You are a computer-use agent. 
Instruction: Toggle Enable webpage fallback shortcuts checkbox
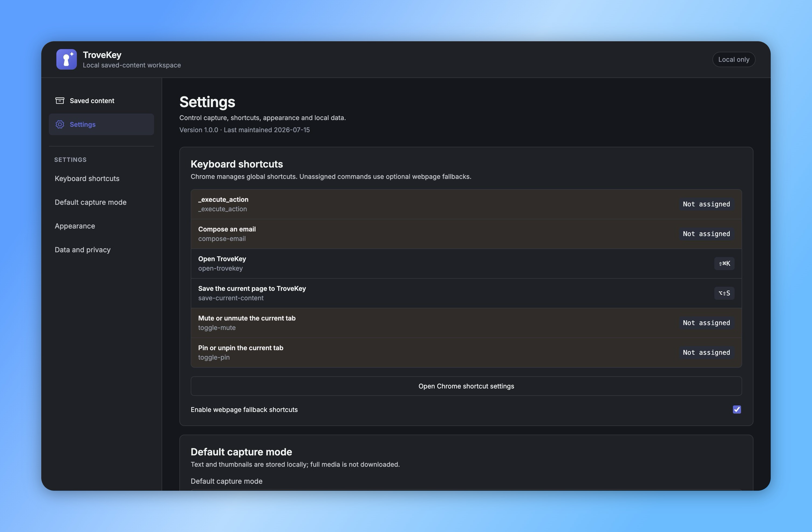pyautogui.click(x=736, y=410)
